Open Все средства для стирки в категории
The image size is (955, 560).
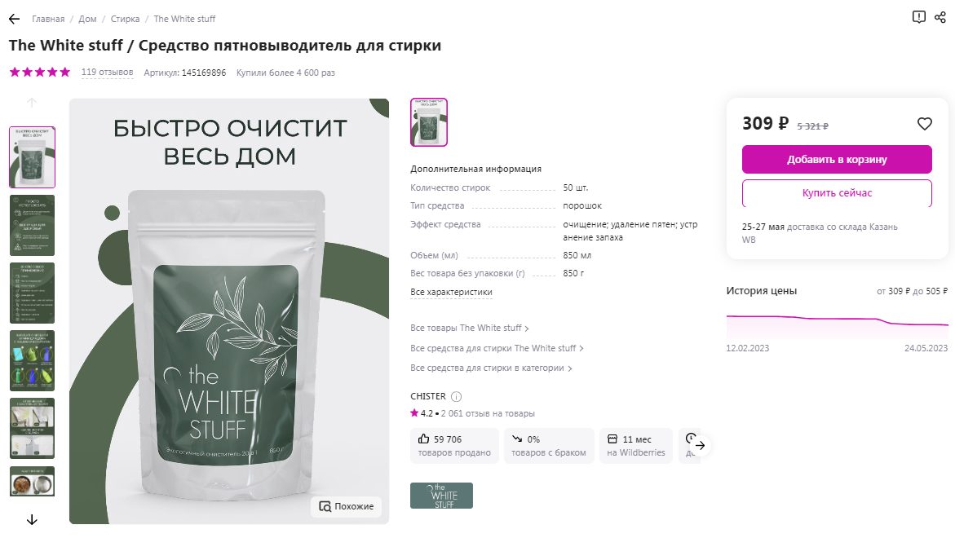point(491,368)
